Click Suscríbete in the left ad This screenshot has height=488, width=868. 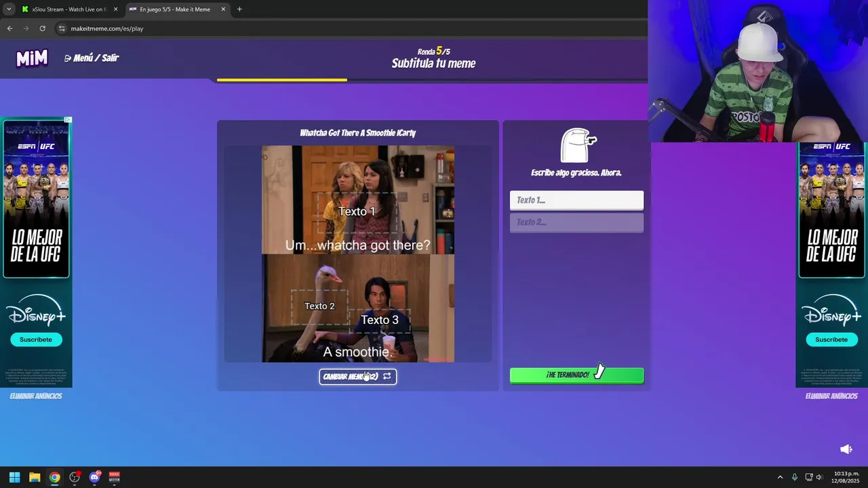(x=36, y=339)
